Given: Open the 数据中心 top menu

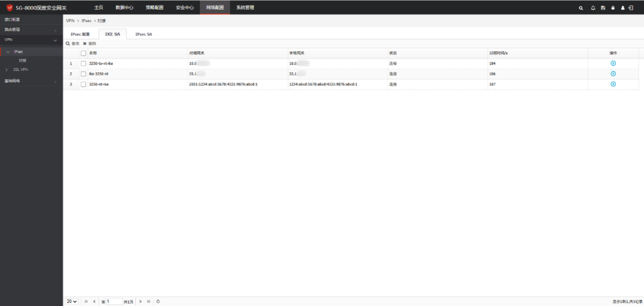Looking at the screenshot, I should click(125, 7).
